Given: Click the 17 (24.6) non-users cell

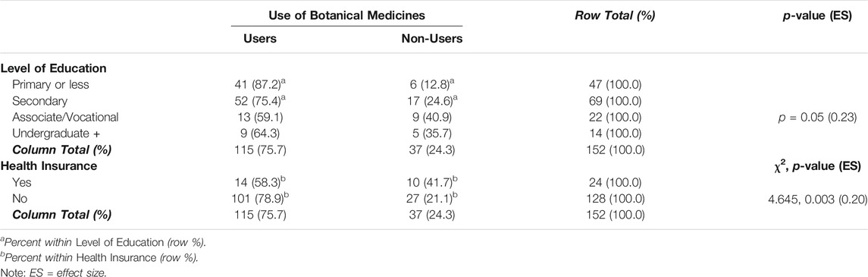Looking at the screenshot, I should [433, 101].
